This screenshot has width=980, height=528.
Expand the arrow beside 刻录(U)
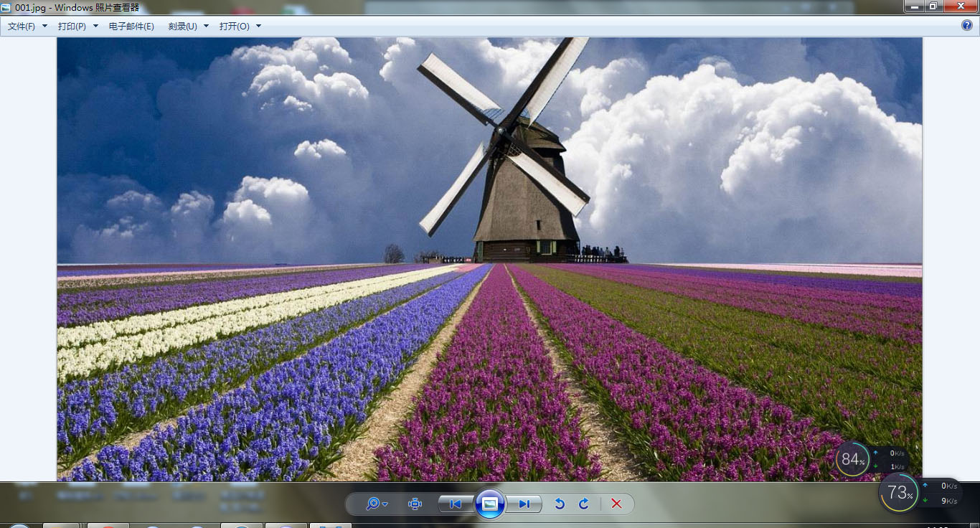tap(207, 27)
